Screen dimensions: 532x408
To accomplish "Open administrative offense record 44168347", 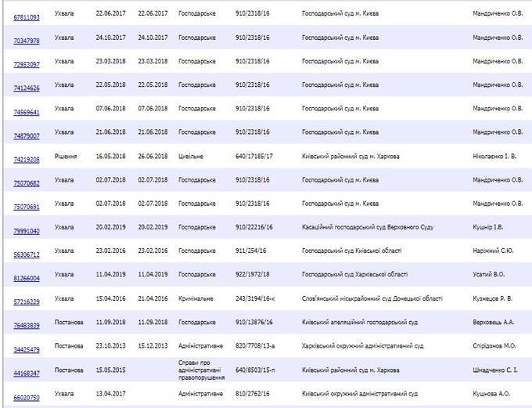I will click(27, 373).
